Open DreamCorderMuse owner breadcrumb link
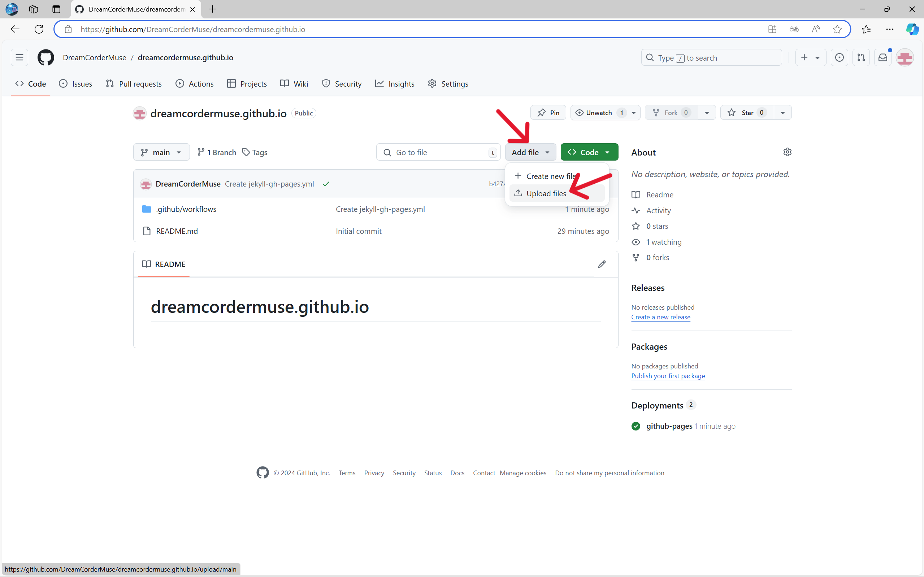 tap(94, 58)
